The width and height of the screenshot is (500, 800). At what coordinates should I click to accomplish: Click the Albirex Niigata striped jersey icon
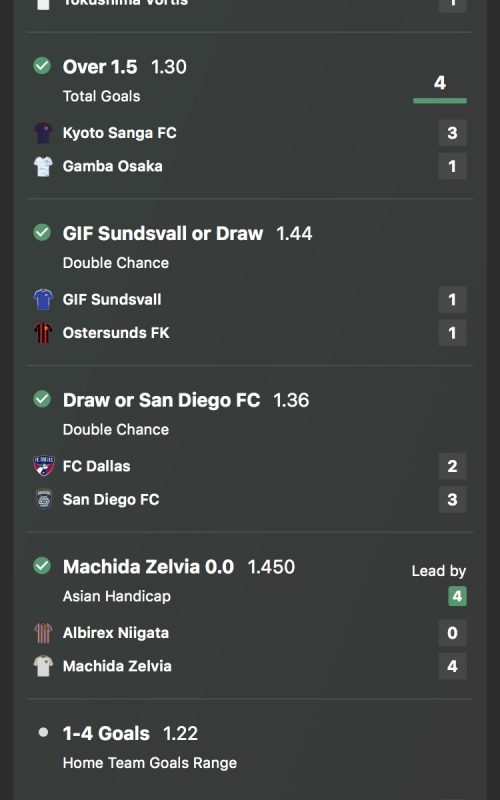tap(43, 633)
